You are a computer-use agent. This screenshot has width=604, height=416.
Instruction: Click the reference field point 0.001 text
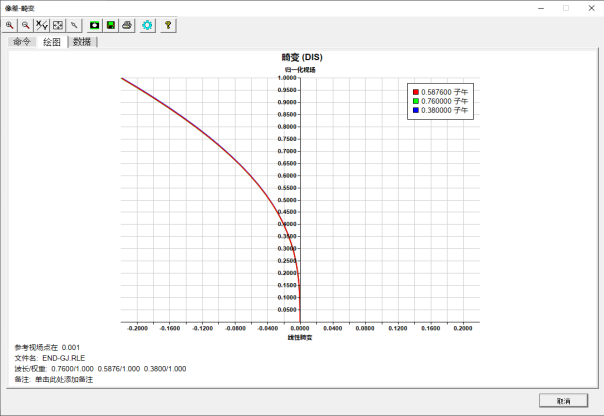pyautogui.click(x=71, y=347)
